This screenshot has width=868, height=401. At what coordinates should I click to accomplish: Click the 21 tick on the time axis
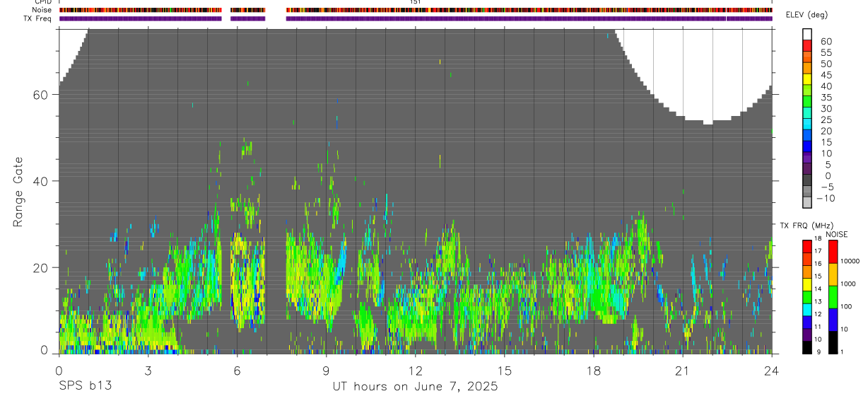coord(683,371)
